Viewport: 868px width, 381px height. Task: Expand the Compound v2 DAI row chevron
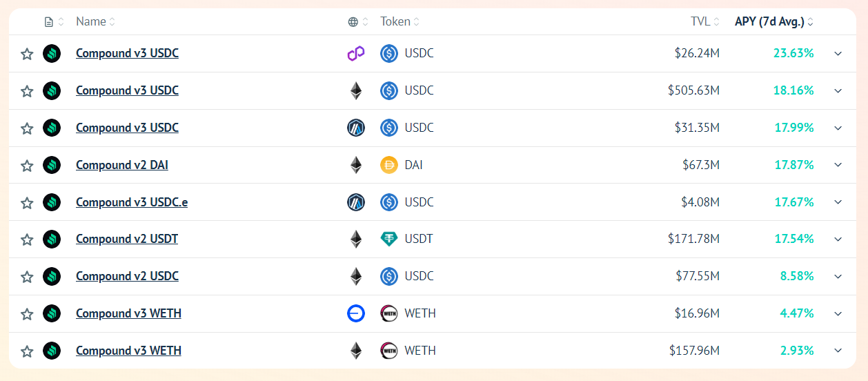838,165
